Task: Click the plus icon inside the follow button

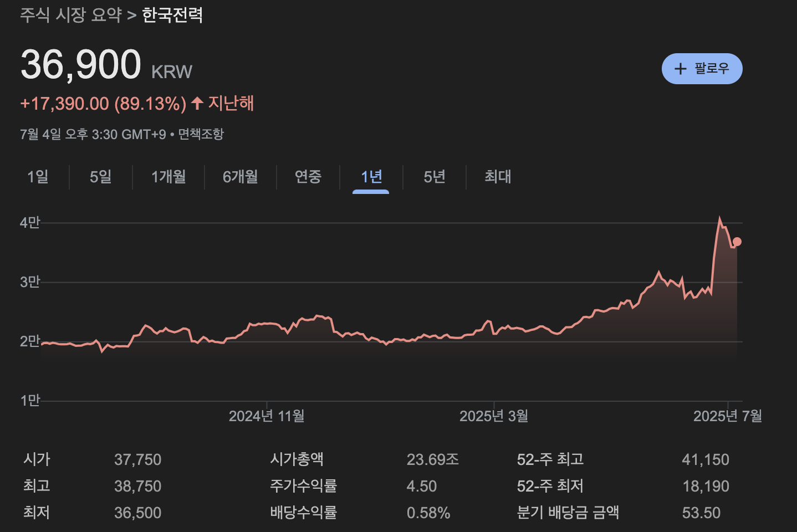Action: pyautogui.click(x=680, y=68)
